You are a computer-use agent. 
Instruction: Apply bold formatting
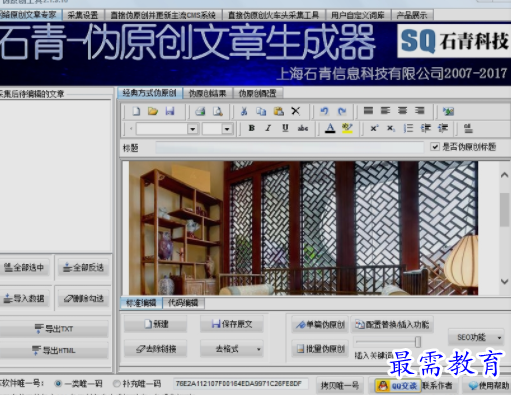252,128
